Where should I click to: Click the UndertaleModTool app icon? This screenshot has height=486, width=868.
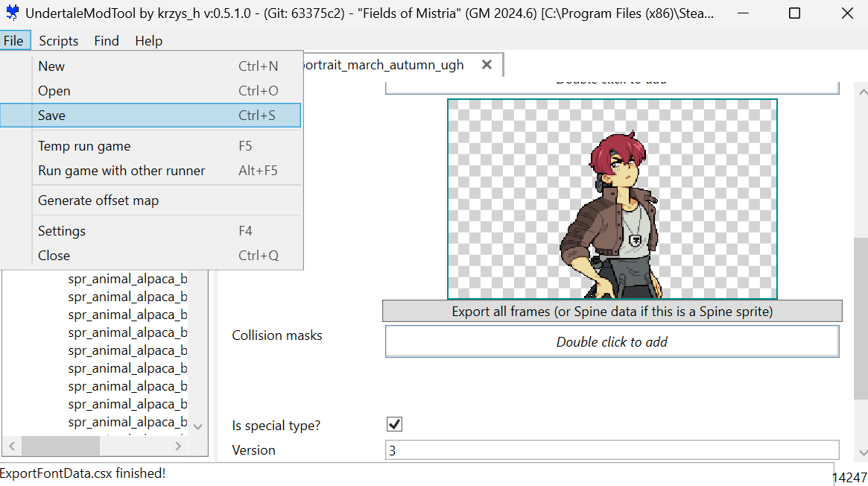pyautogui.click(x=12, y=12)
